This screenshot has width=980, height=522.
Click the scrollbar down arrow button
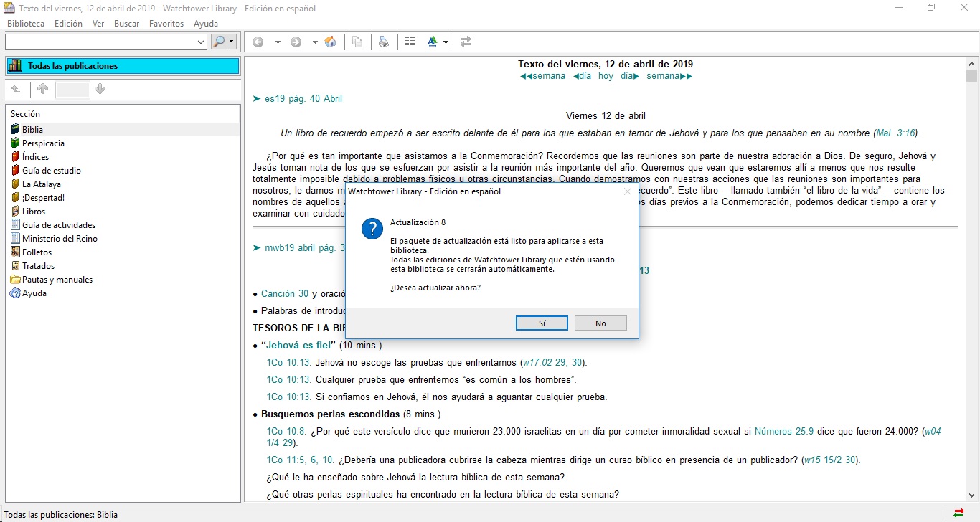pos(971,496)
